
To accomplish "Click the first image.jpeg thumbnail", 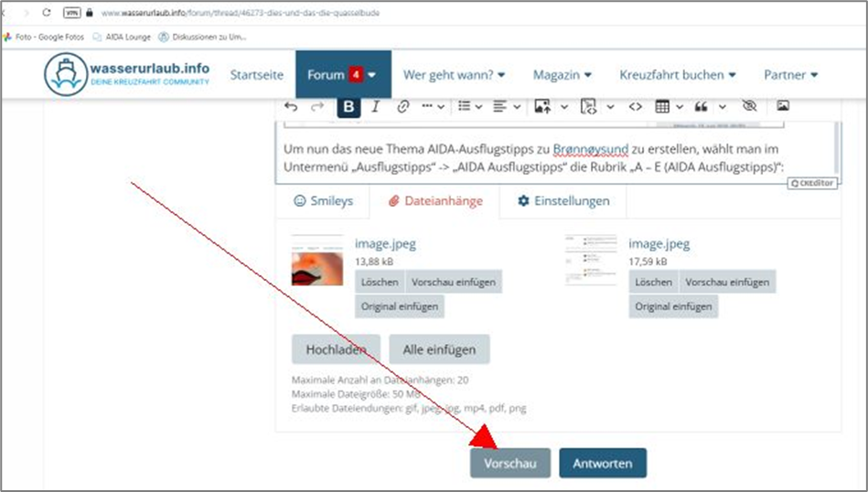I will click(317, 261).
